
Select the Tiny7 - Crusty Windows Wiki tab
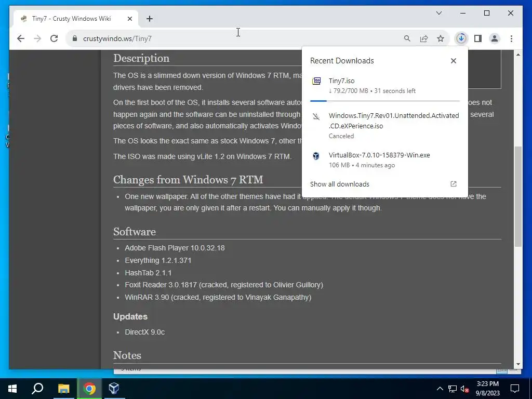coord(76,19)
